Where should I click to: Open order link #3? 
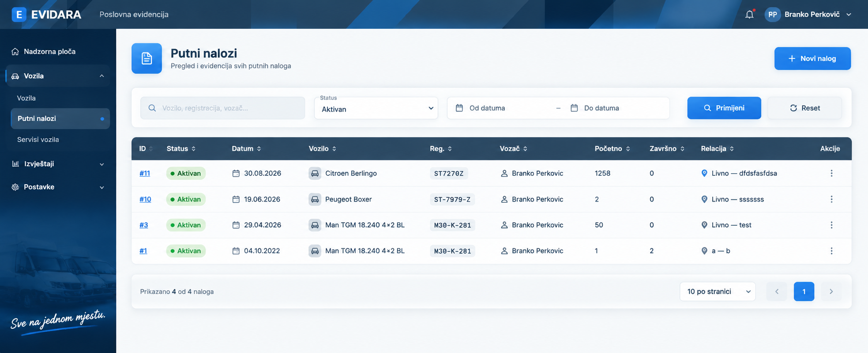coord(144,225)
